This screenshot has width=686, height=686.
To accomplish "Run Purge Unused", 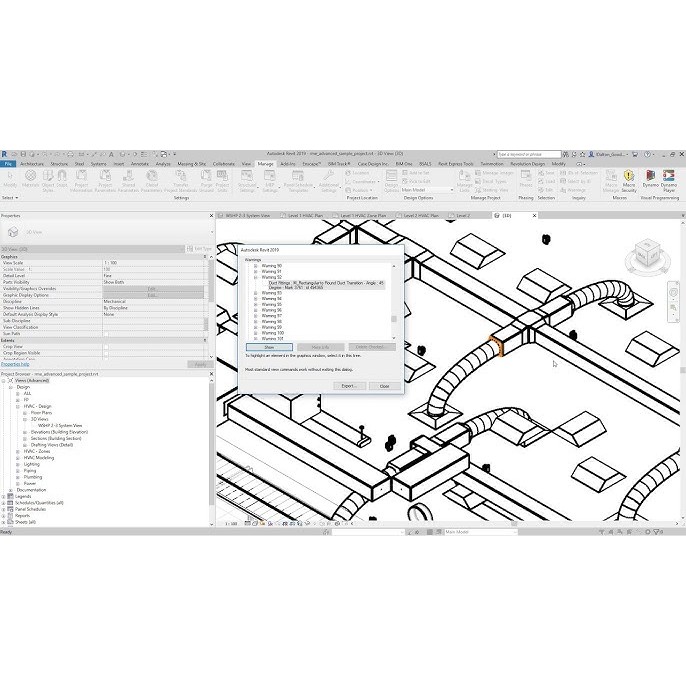I will click(206, 181).
